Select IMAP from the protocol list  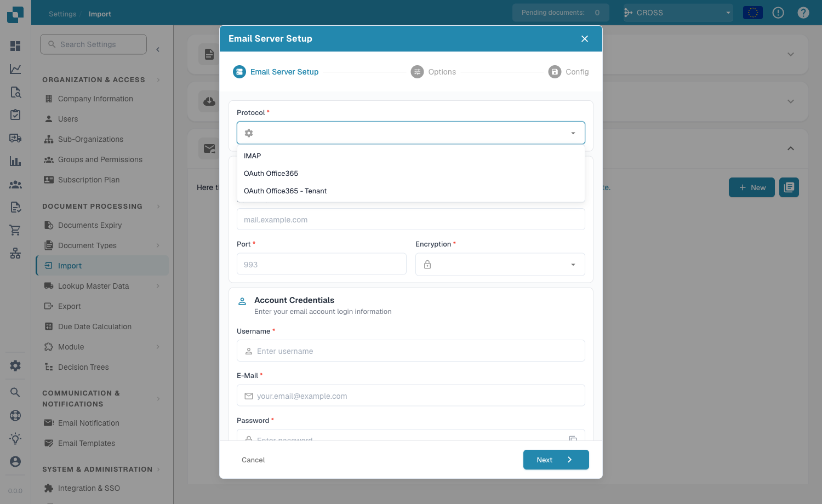click(x=410, y=156)
